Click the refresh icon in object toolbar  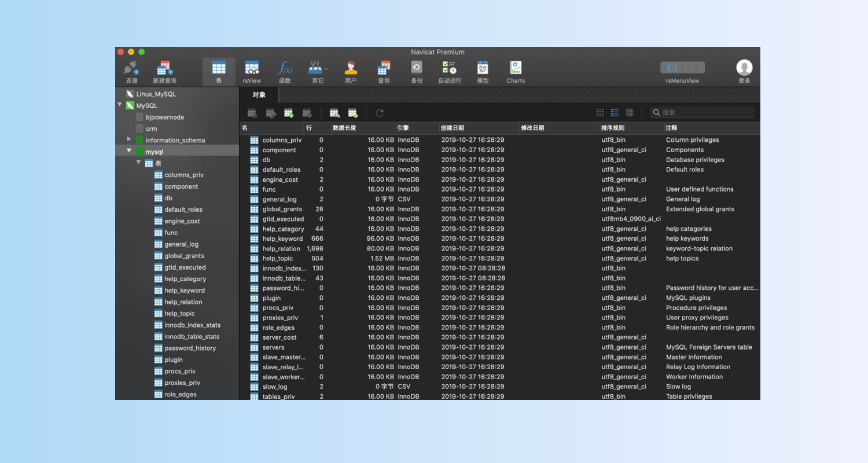point(380,113)
